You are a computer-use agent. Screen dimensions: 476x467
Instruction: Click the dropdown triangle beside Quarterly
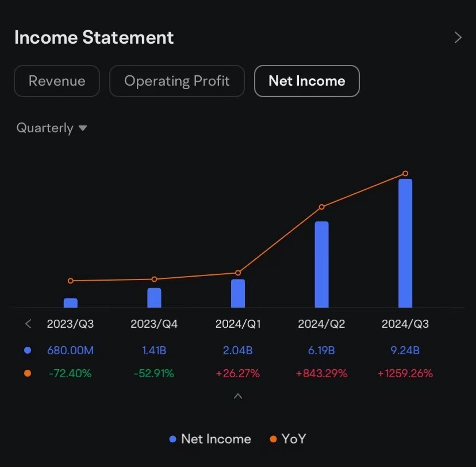click(83, 128)
